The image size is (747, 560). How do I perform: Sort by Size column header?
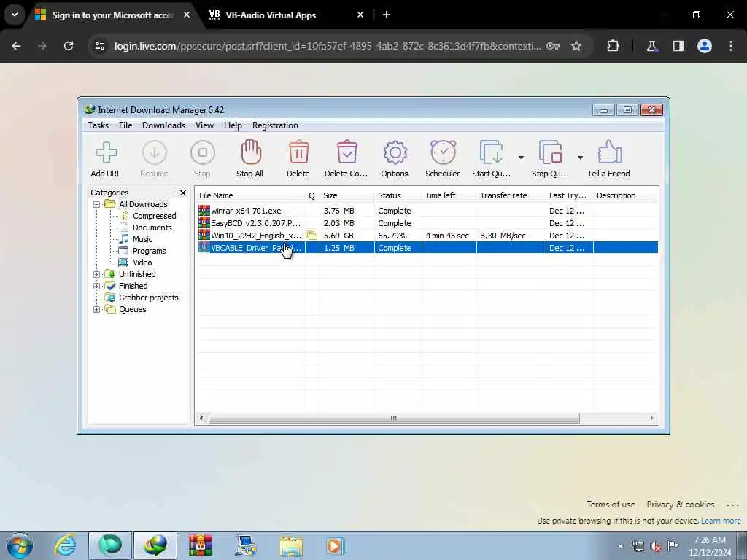coord(347,195)
